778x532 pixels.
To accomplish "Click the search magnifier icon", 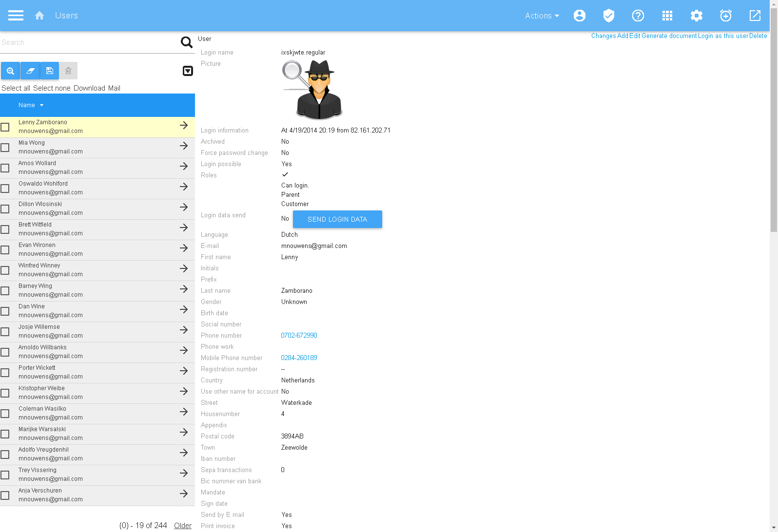I will tap(186, 42).
